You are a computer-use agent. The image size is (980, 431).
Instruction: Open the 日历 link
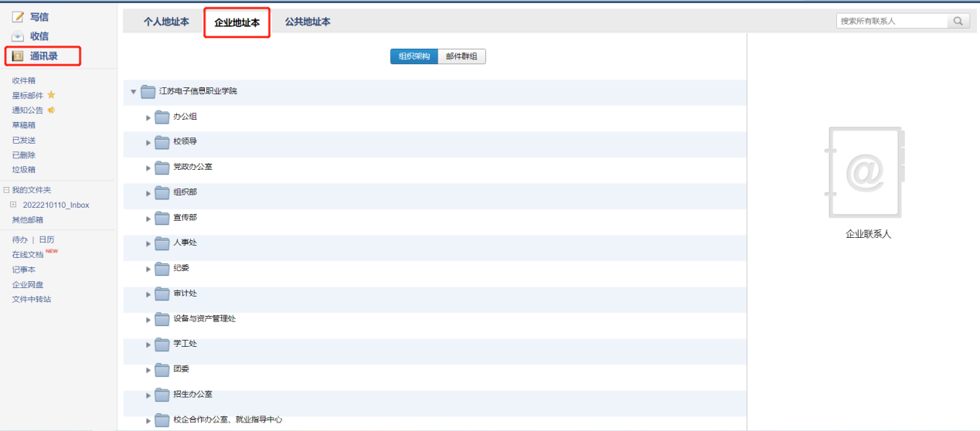point(46,239)
